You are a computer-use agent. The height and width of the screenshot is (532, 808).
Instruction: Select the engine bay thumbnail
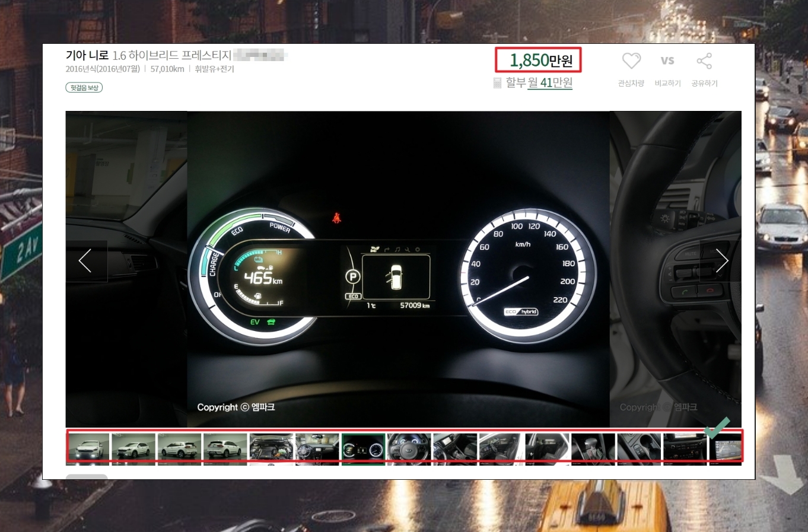(x=272, y=449)
